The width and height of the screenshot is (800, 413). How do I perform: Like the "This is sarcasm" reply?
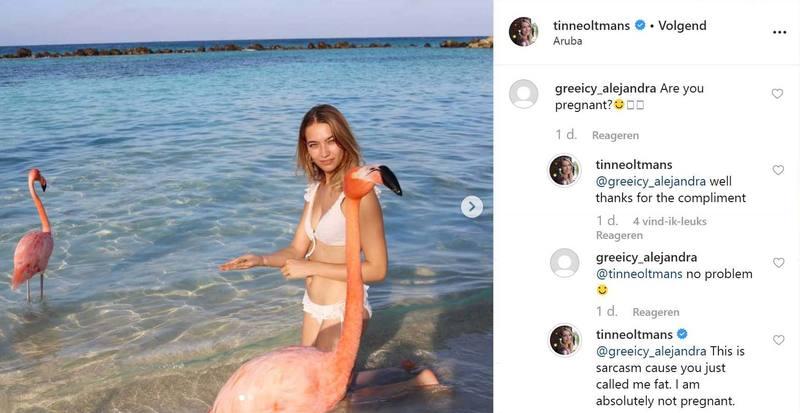click(778, 340)
